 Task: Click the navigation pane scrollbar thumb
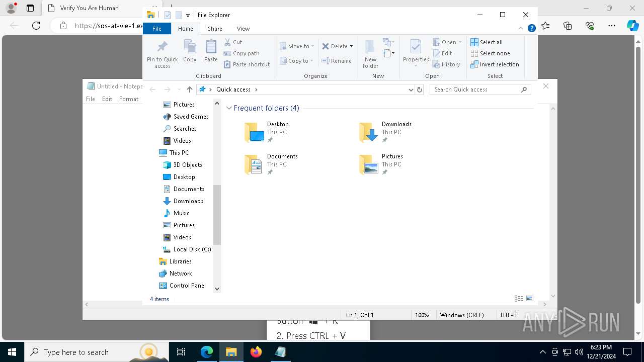[217, 214]
